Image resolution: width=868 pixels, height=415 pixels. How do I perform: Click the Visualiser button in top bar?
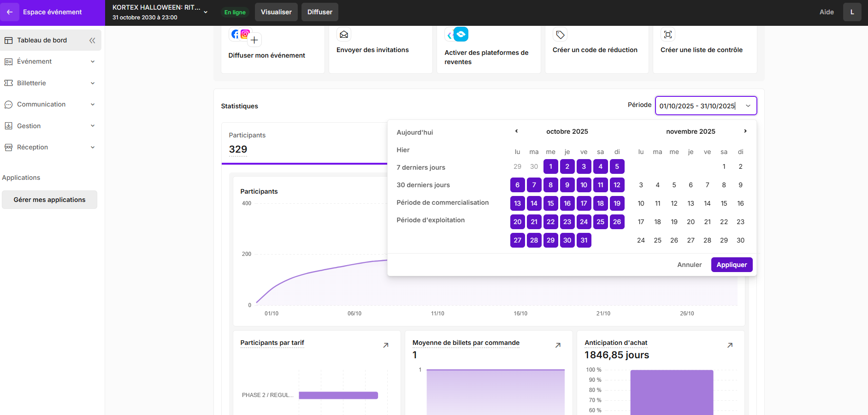(276, 12)
